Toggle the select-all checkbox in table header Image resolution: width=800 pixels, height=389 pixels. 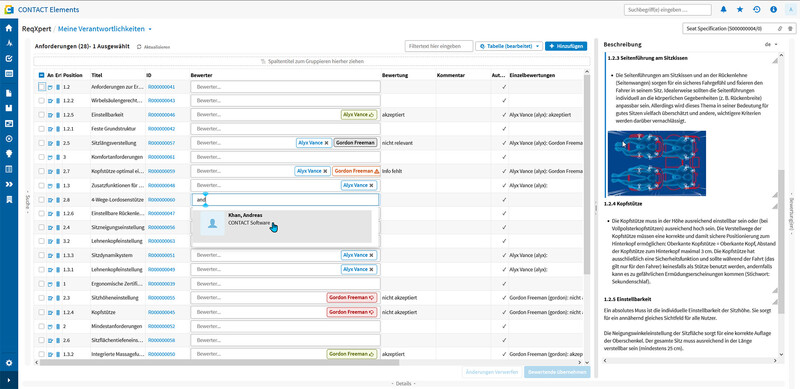pyautogui.click(x=41, y=75)
